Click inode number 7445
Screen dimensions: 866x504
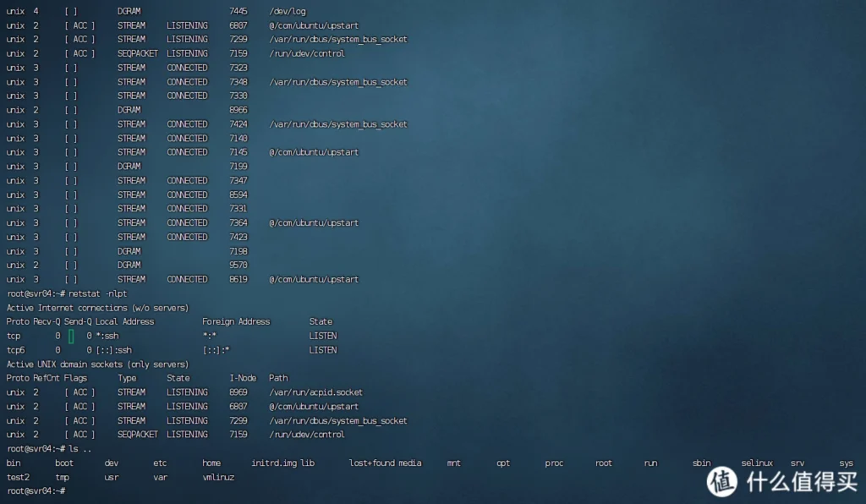pos(238,11)
